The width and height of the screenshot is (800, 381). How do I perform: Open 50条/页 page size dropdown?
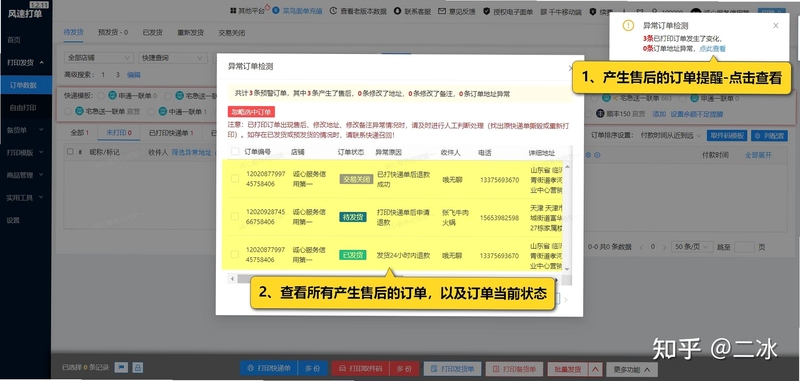pos(691,247)
